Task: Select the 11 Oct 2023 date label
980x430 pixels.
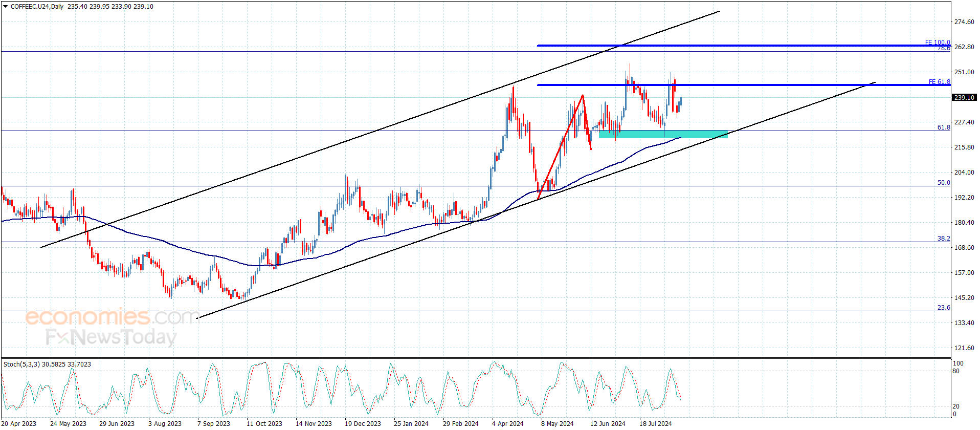Action: pyautogui.click(x=264, y=423)
